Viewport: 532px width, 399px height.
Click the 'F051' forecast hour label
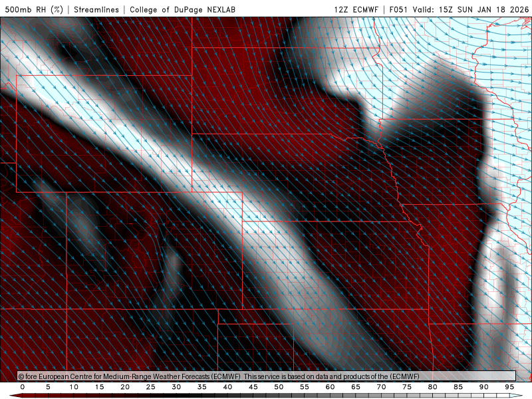coord(398,9)
